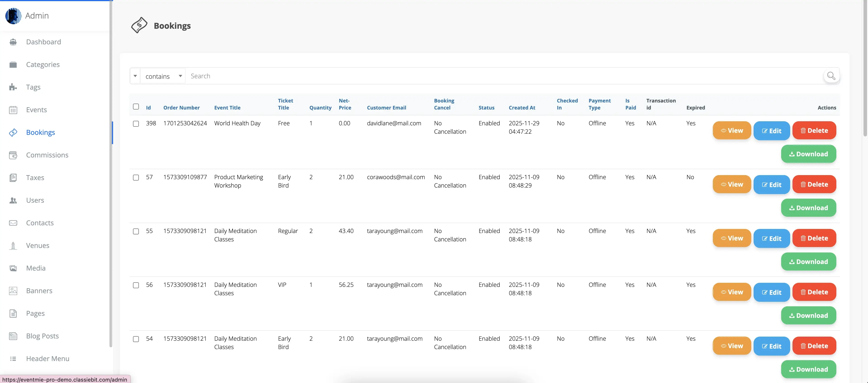Select the Venues lighthouse icon
Screen dimensions: 868x383
(13, 245)
